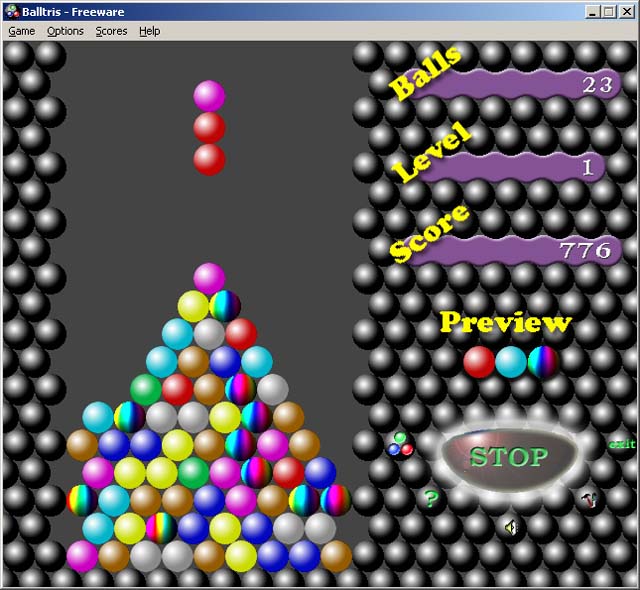
Task: Open the Options menu
Action: click(x=65, y=31)
